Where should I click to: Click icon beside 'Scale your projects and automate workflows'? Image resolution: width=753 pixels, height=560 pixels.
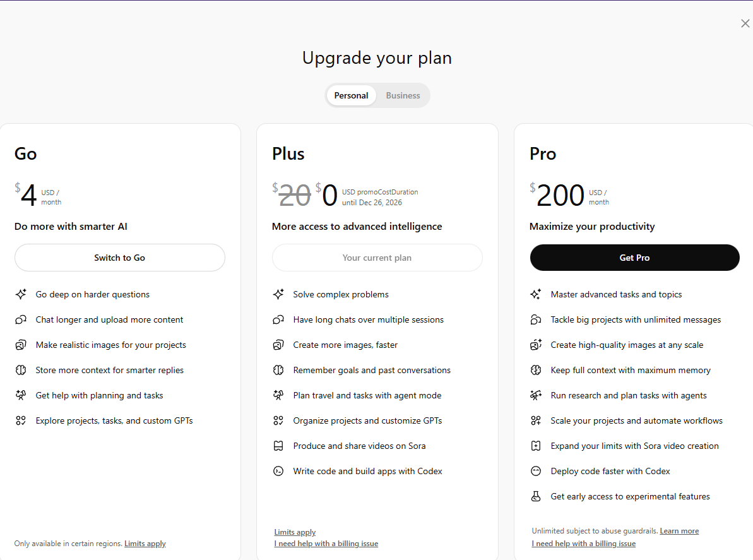(x=536, y=420)
